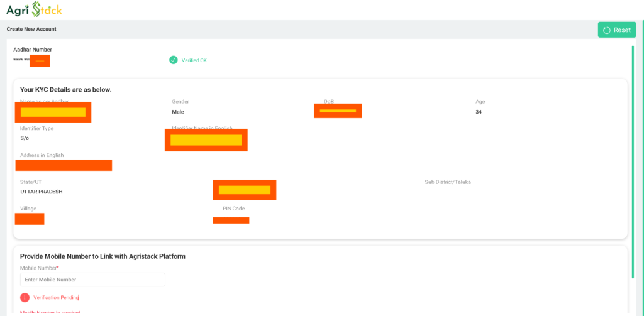
Task: Select the 'Verified OK' status text
Action: (x=194, y=60)
